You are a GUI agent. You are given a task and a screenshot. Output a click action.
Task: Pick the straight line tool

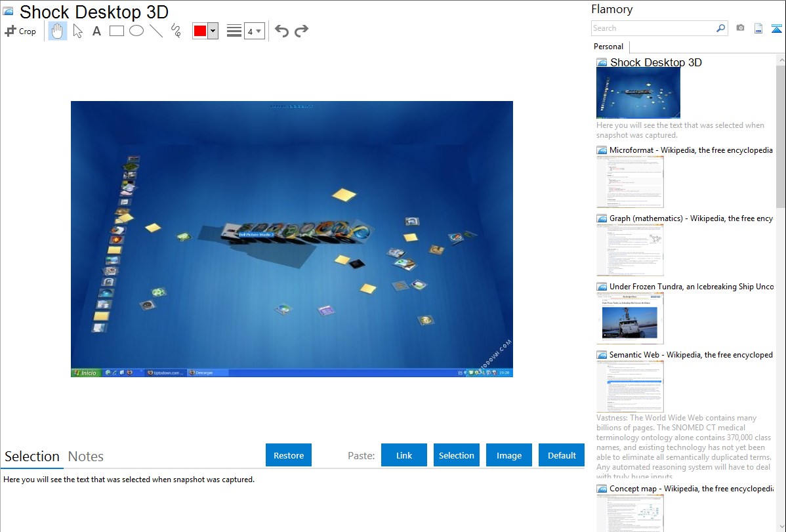tap(156, 31)
